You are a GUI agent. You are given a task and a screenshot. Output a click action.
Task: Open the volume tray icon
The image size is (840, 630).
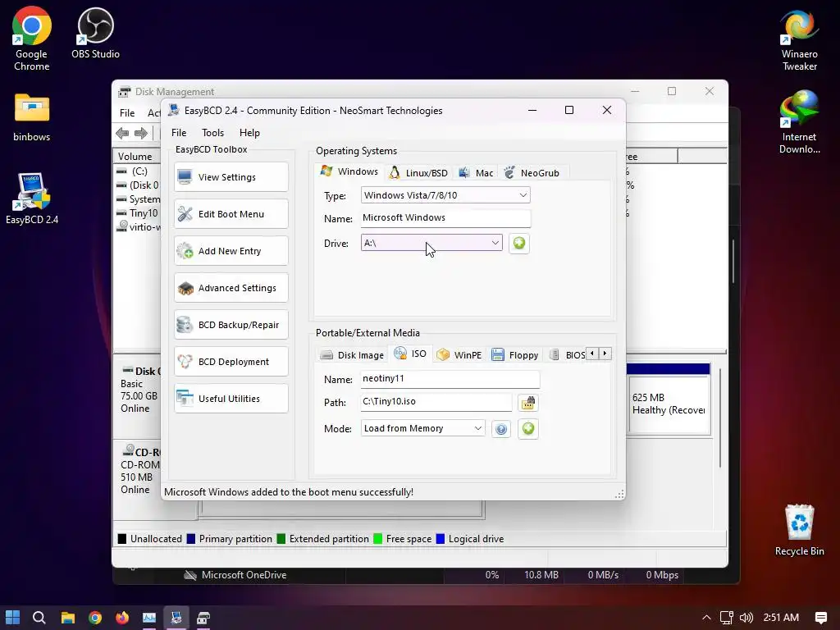pyautogui.click(x=746, y=618)
